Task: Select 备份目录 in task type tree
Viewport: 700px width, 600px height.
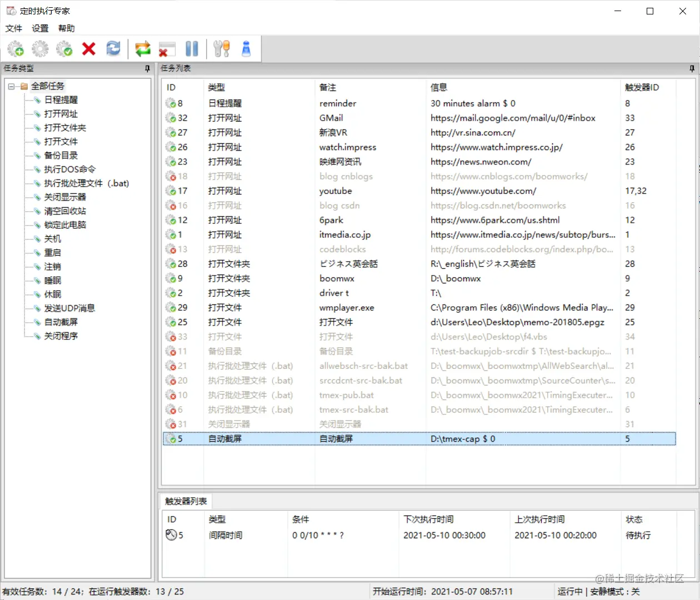Action: [x=61, y=156]
